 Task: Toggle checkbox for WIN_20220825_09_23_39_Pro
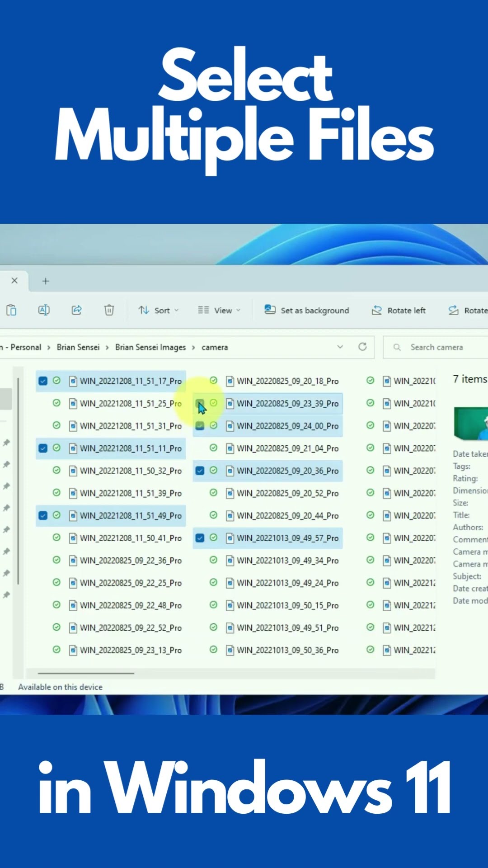pos(200,403)
